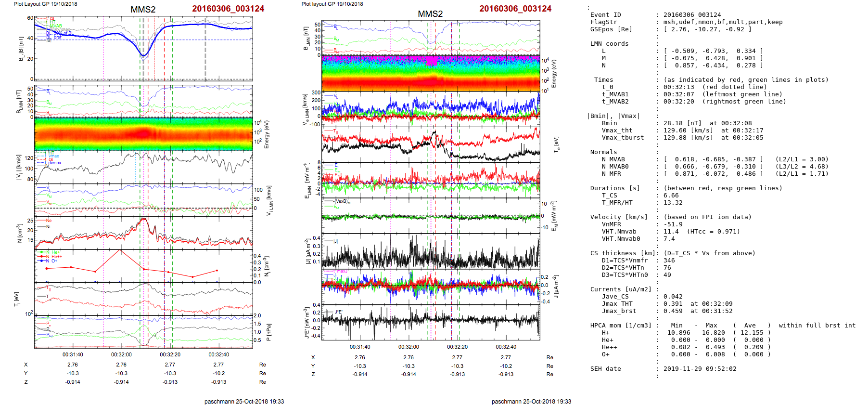
Task: Click the 00:32:00 time label under the left plot
Action: (x=121, y=354)
